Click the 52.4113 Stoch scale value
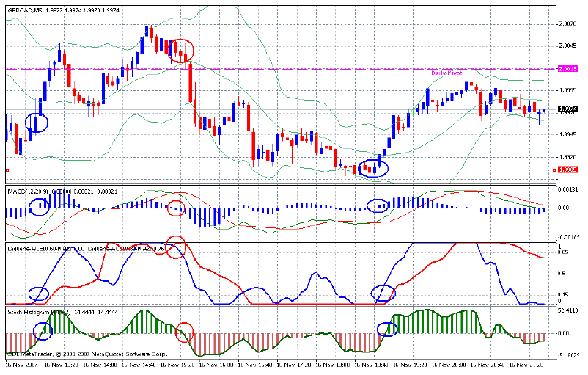 coord(569,310)
